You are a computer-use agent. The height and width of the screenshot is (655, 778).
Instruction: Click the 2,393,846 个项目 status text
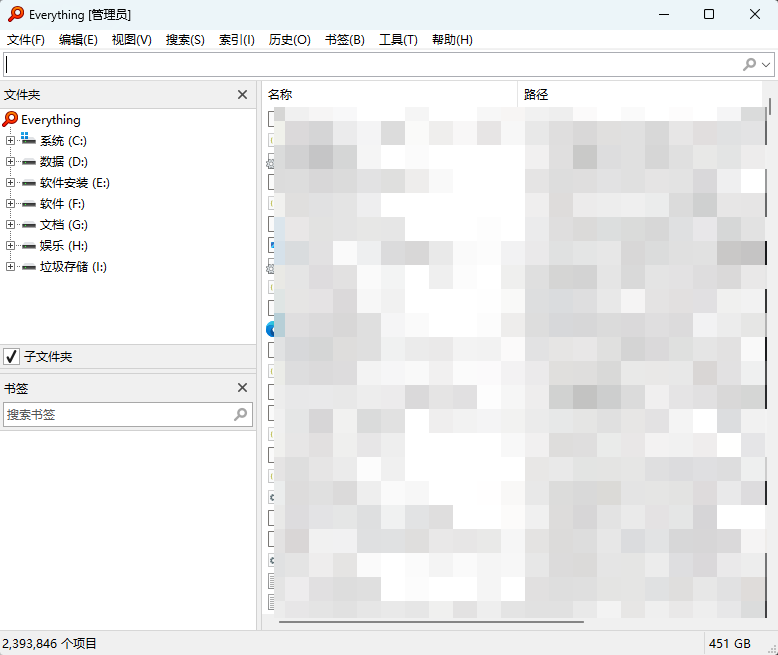pos(49,644)
